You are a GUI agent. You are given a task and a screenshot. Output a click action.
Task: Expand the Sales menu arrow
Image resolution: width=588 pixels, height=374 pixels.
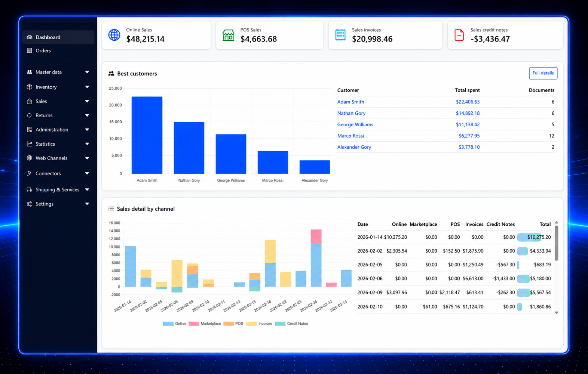pos(87,101)
